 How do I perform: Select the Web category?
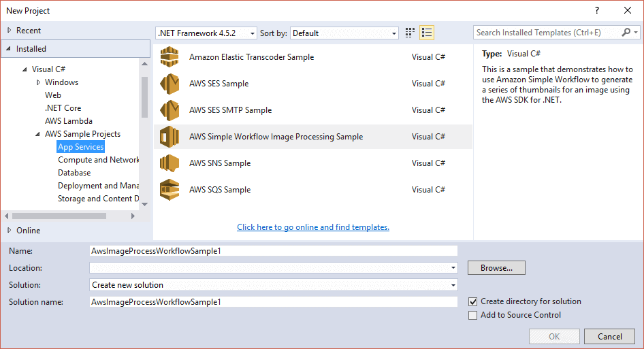[53, 95]
